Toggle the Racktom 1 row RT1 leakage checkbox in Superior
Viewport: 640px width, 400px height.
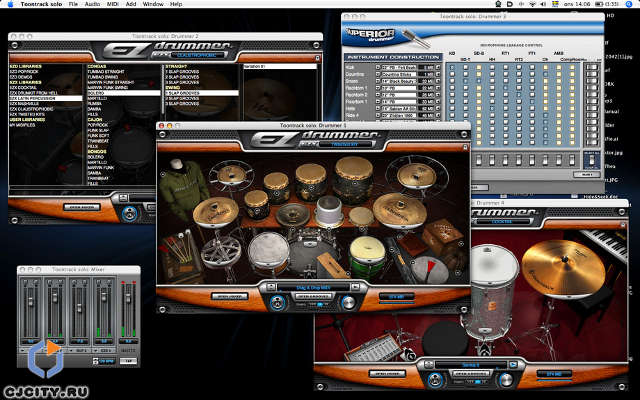[505, 88]
